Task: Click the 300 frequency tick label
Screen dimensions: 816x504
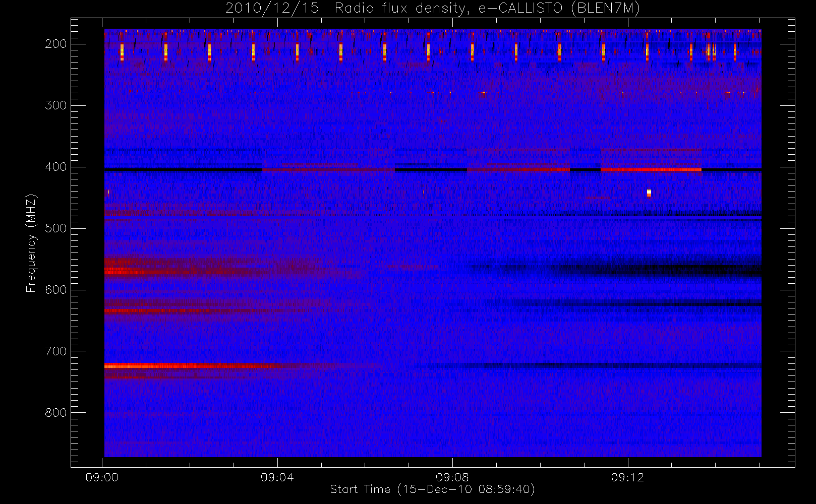Action: point(56,105)
